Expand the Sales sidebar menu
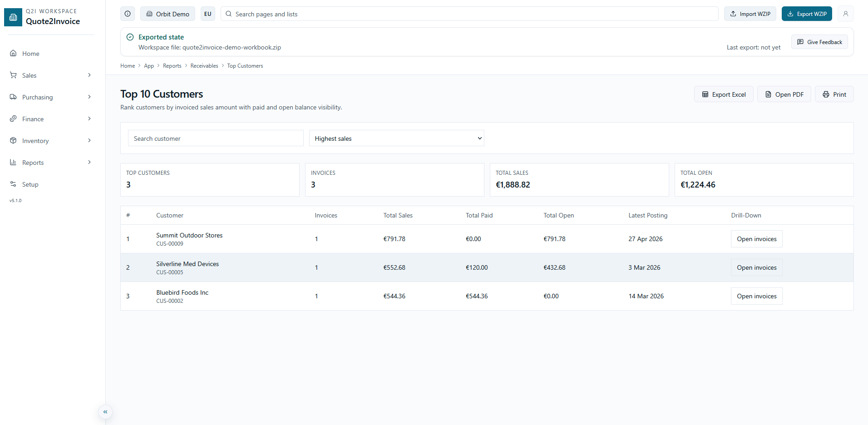The height and width of the screenshot is (425, 868). (50, 75)
